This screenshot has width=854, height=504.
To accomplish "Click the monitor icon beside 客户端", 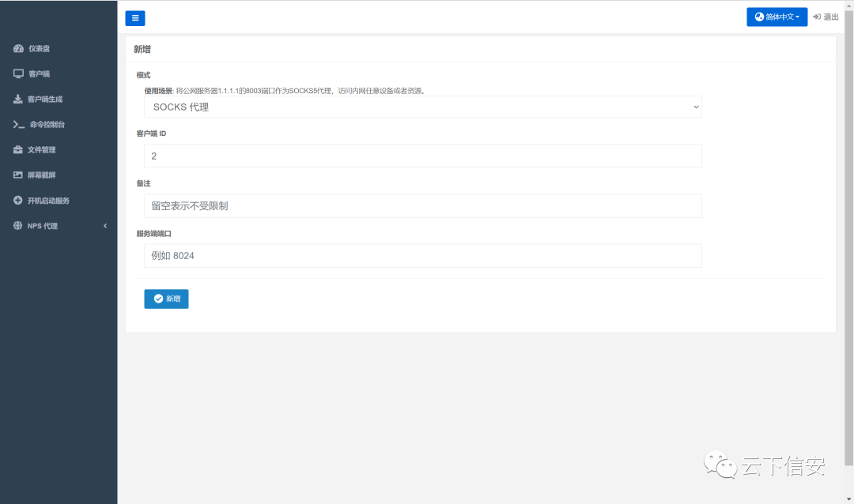I will coord(18,73).
